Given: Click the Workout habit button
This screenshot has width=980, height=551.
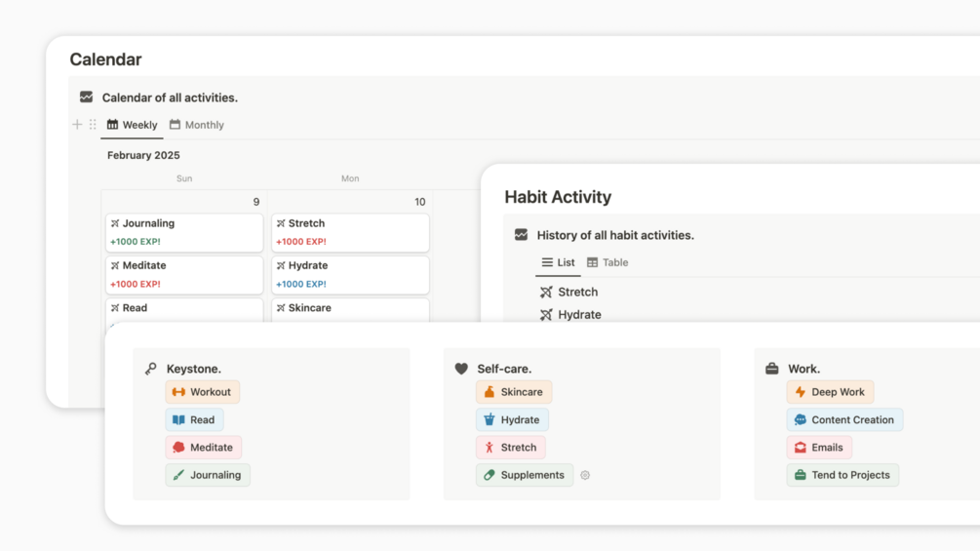Looking at the screenshot, I should click(x=203, y=392).
